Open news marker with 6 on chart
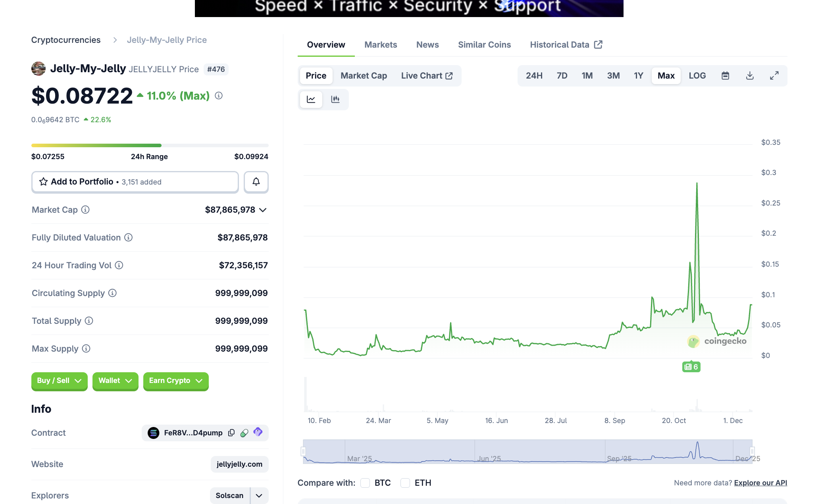820x504 pixels. (x=691, y=367)
